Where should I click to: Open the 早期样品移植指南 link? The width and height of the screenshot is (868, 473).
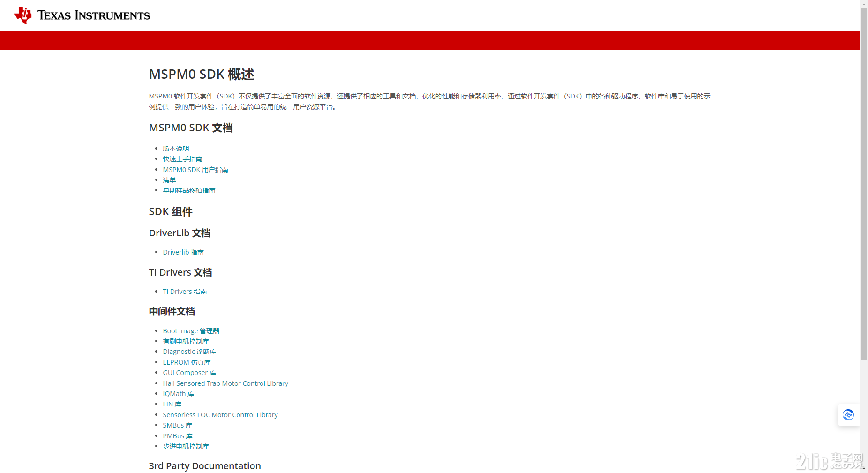pos(189,190)
